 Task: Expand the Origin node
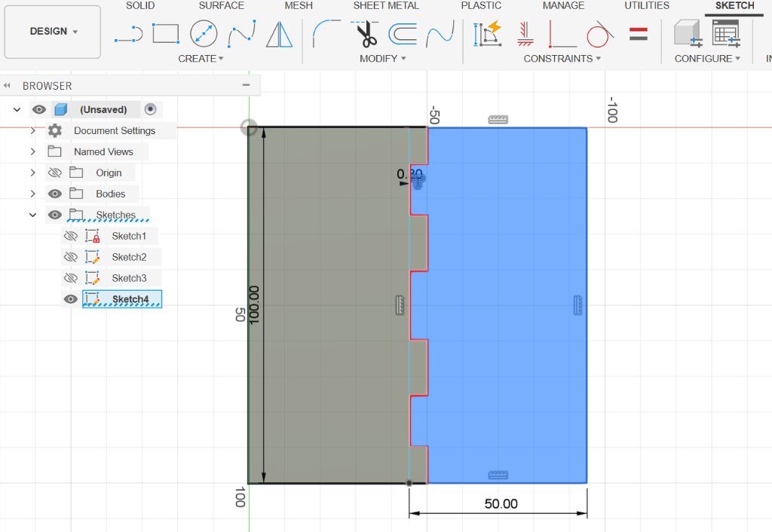click(32, 173)
